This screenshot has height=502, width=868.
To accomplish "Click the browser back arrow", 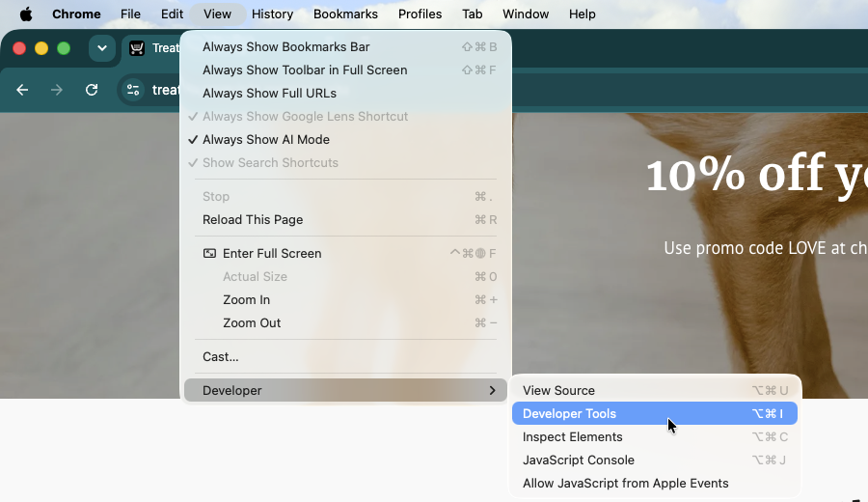I will [x=22, y=90].
